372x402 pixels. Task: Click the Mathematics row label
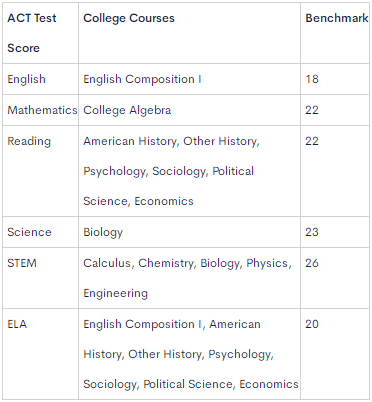click(42, 110)
